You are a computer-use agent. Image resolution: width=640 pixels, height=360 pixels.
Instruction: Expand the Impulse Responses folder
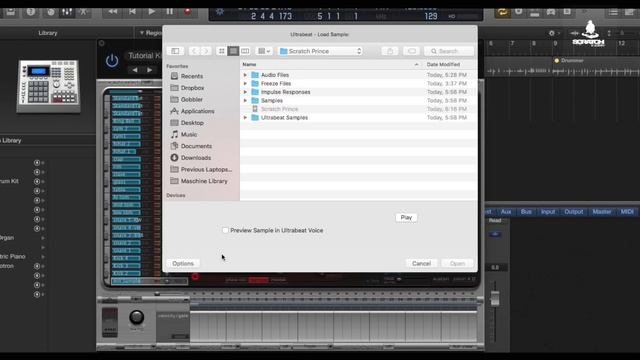(x=245, y=92)
